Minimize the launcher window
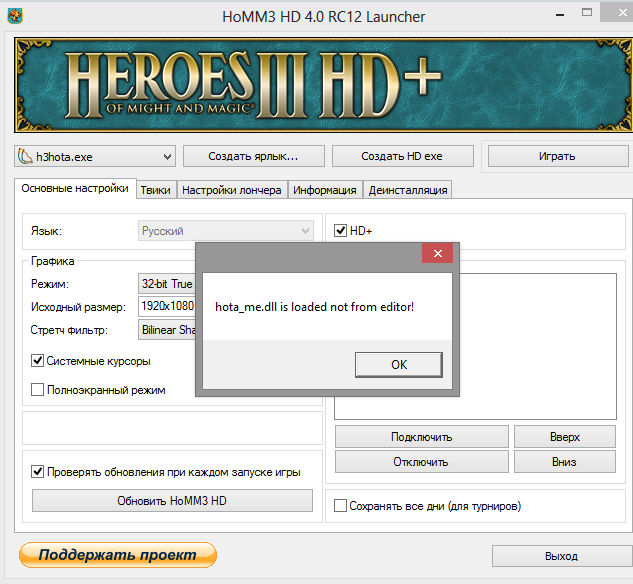Viewport: 633px width, 584px height. [560, 15]
